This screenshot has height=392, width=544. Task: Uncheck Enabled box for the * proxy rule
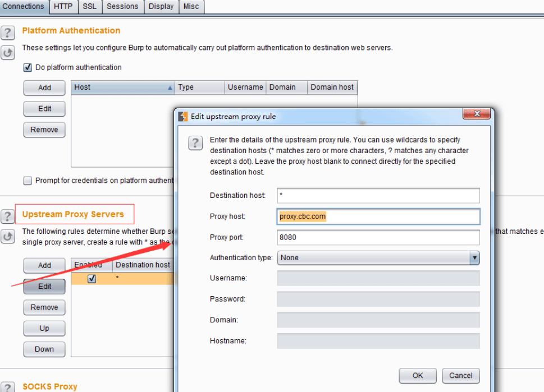tap(92, 278)
